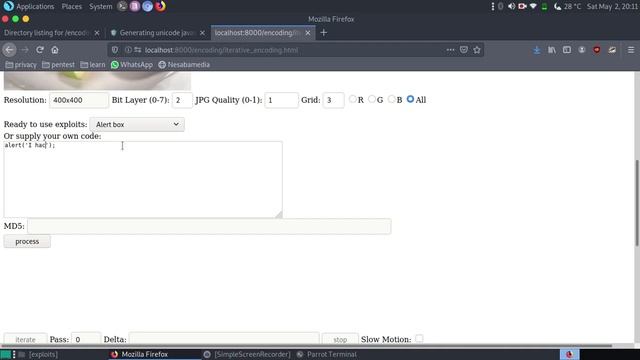Open the privacy bookmarks folder
640x360 pixels.
point(21,64)
